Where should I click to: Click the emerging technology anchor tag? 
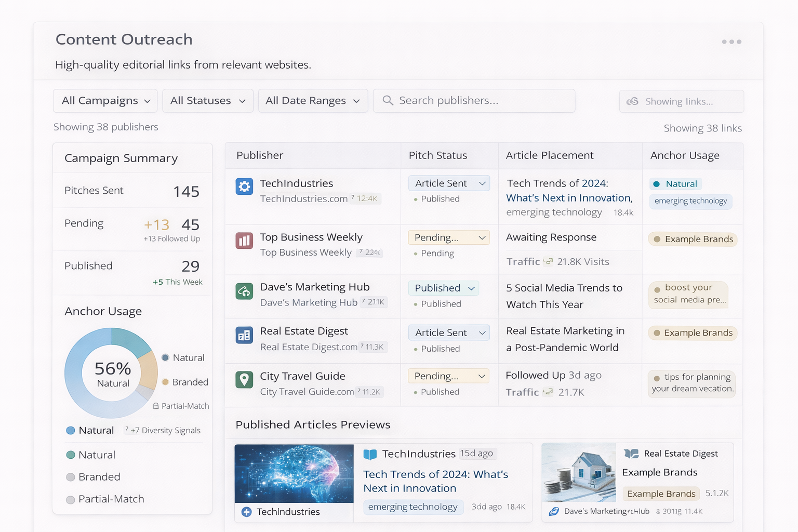(690, 201)
